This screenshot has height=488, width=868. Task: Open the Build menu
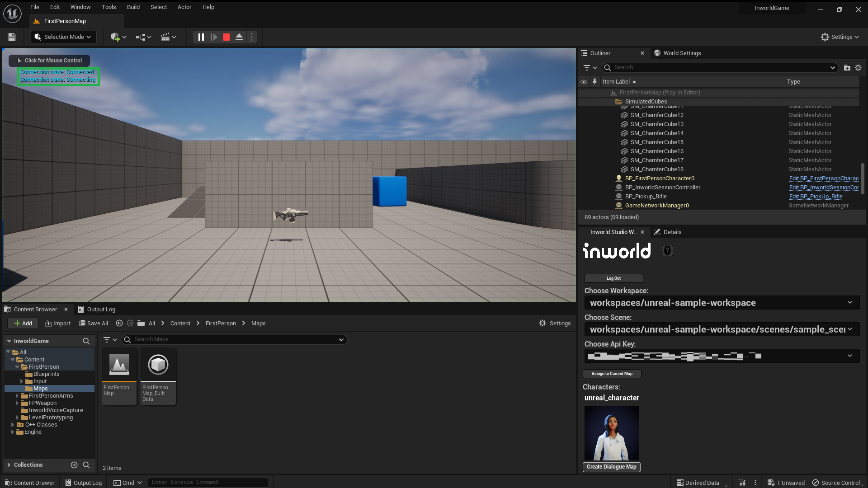click(x=133, y=7)
